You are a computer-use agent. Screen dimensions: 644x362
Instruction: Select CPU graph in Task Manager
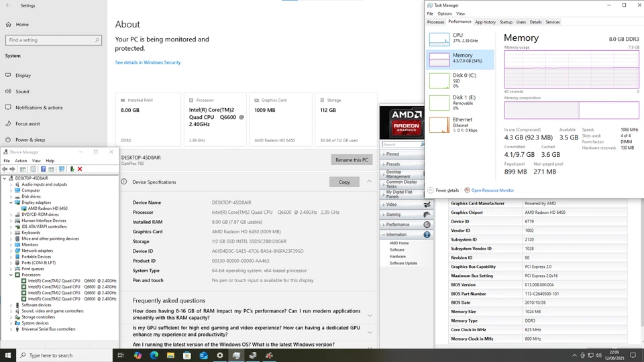460,39
